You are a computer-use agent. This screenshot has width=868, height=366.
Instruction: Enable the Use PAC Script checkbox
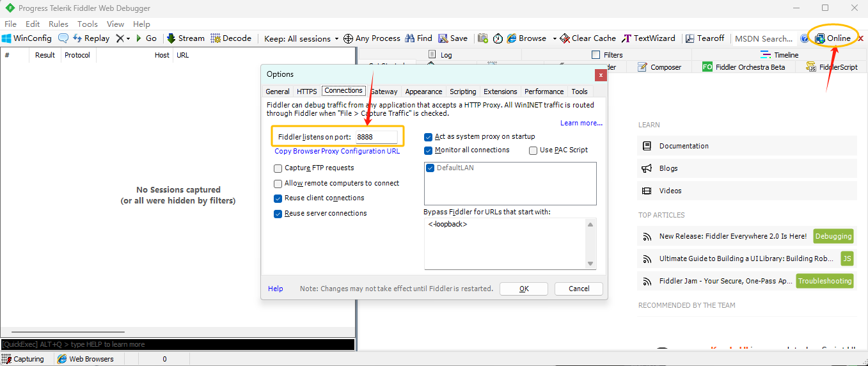(533, 150)
